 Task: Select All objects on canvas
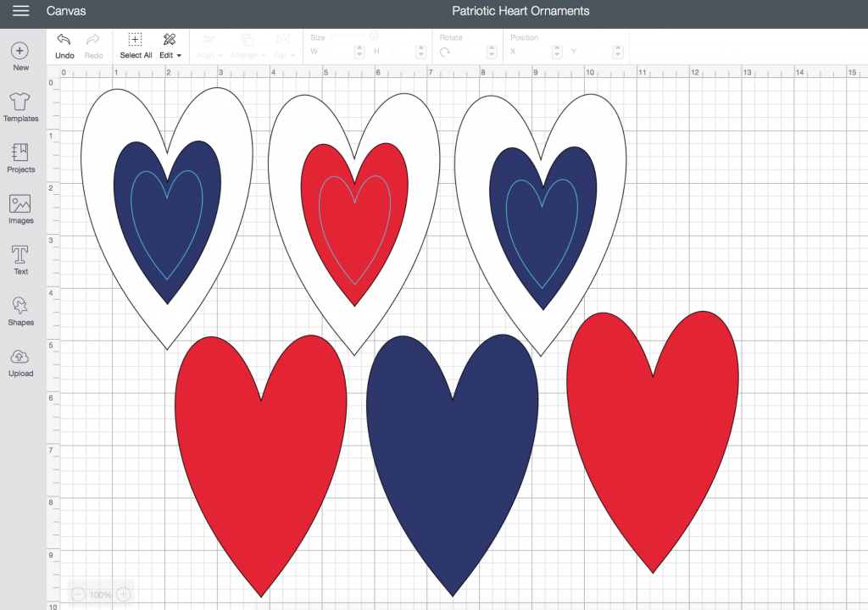click(x=136, y=47)
